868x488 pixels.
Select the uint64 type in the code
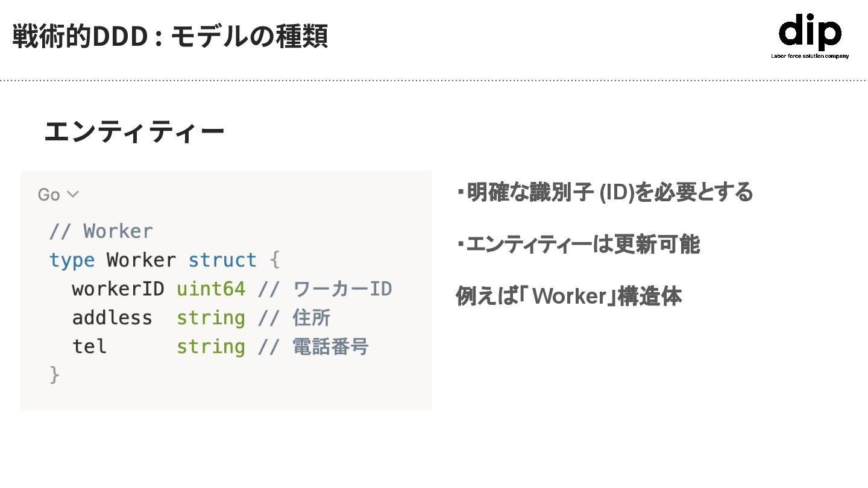point(211,289)
